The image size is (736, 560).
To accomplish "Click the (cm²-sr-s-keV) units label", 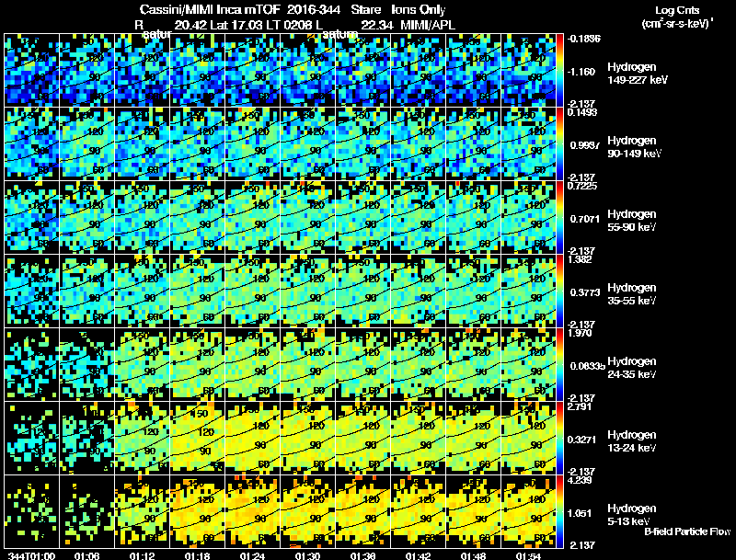I will (676, 24).
